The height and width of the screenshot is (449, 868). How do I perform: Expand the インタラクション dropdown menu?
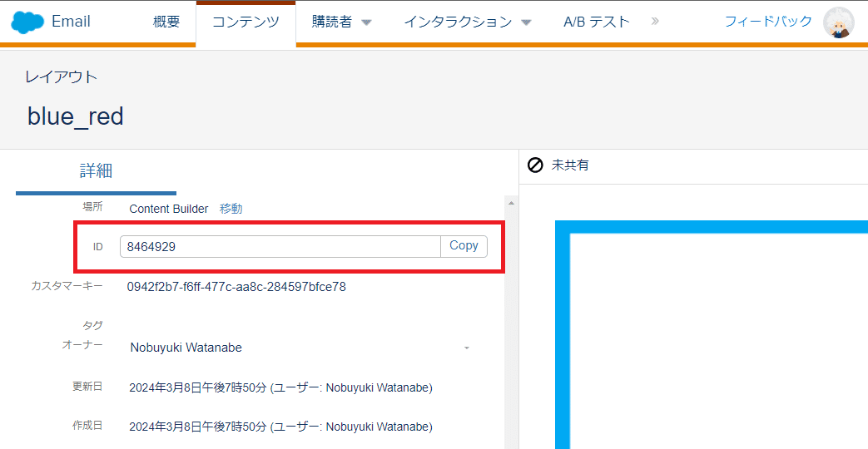(468, 22)
